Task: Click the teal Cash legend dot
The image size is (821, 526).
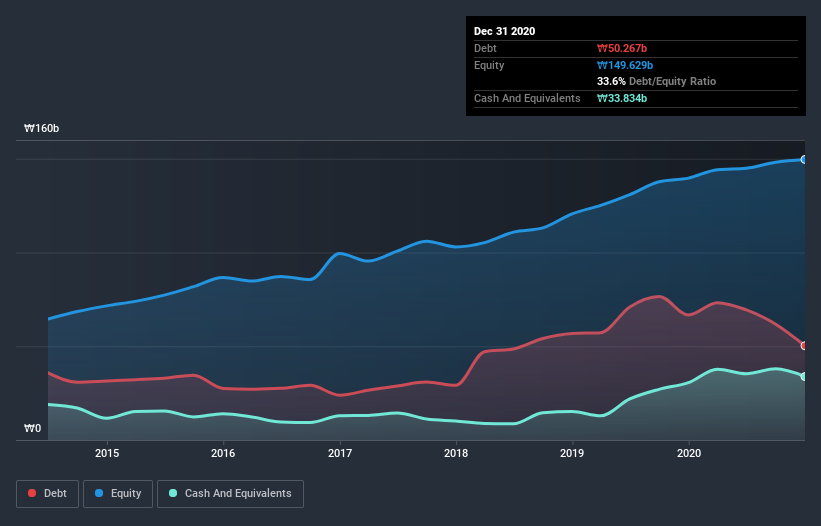Action: point(173,493)
